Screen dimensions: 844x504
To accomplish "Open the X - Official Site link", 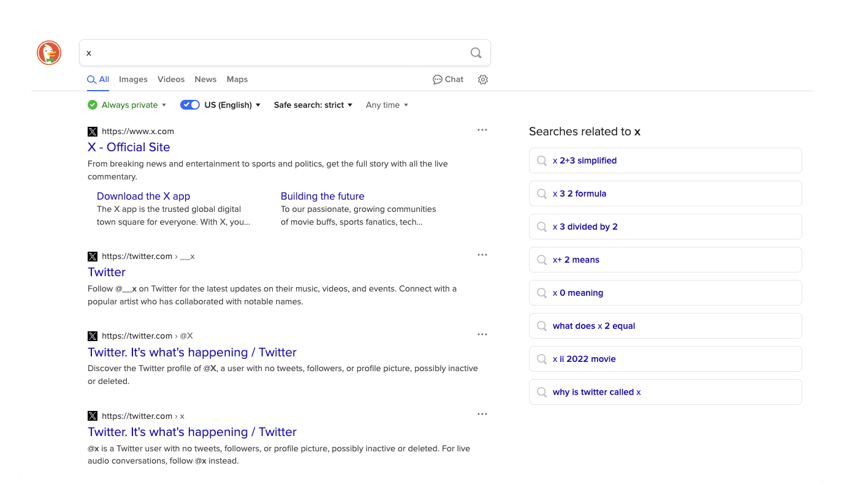I will pos(129,147).
